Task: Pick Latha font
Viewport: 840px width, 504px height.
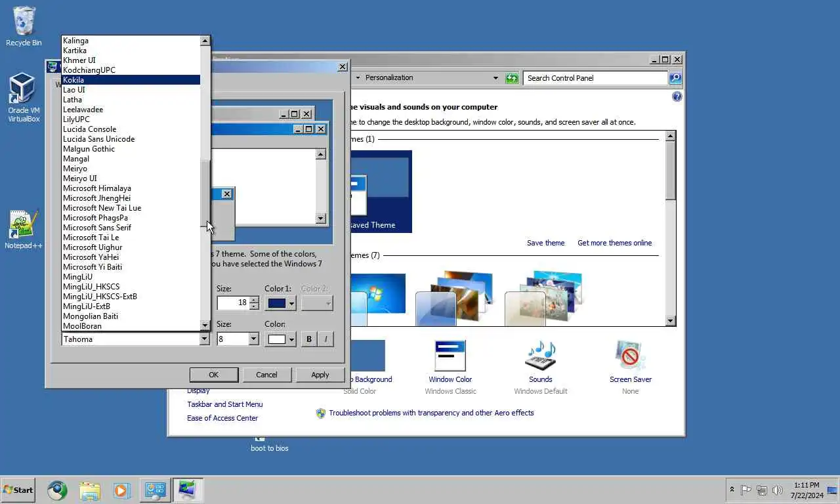Action: click(131, 100)
